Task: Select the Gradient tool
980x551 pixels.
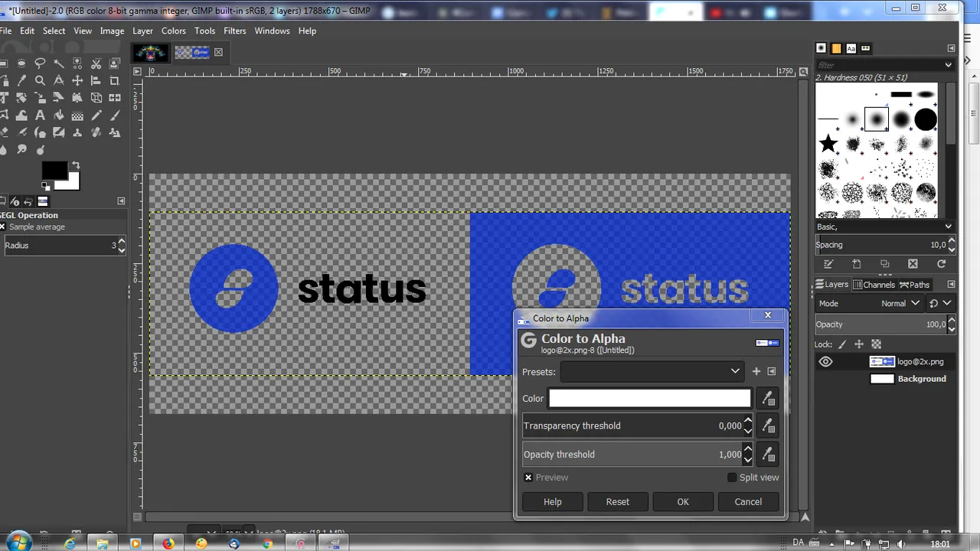Action: (x=77, y=115)
